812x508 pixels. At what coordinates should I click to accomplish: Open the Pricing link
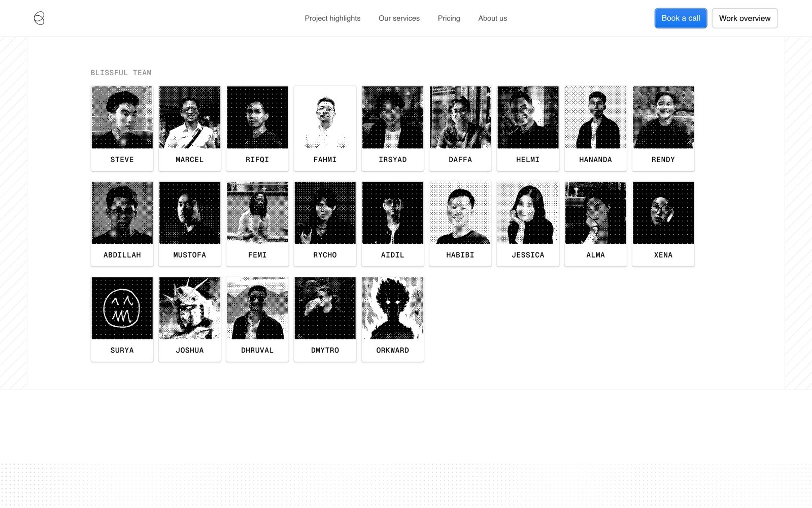tap(449, 18)
